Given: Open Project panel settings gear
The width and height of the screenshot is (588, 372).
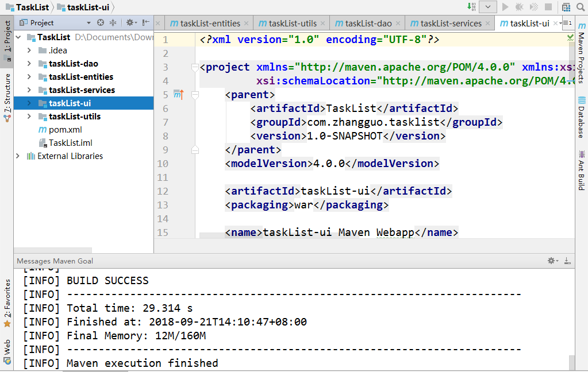Looking at the screenshot, I should pos(131,22).
